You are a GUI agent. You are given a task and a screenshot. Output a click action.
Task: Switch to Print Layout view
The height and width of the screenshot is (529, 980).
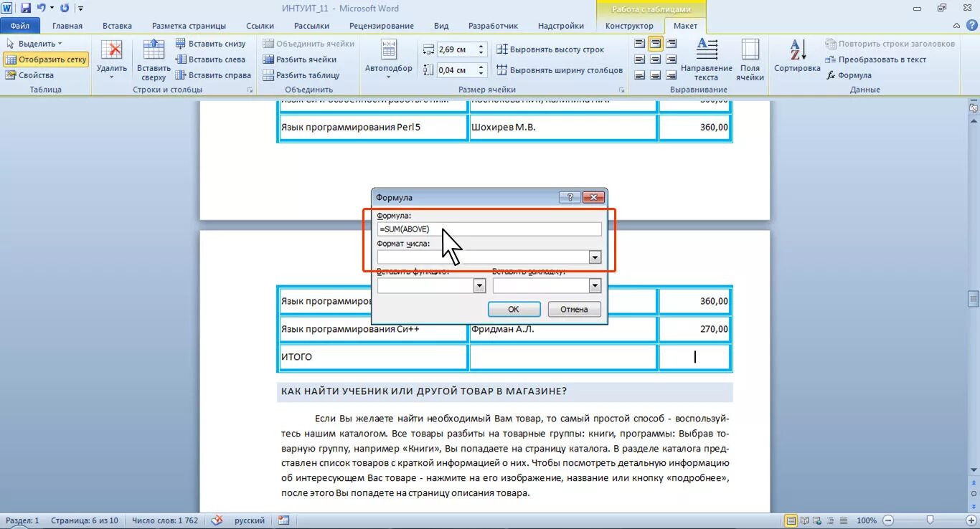coord(791,520)
